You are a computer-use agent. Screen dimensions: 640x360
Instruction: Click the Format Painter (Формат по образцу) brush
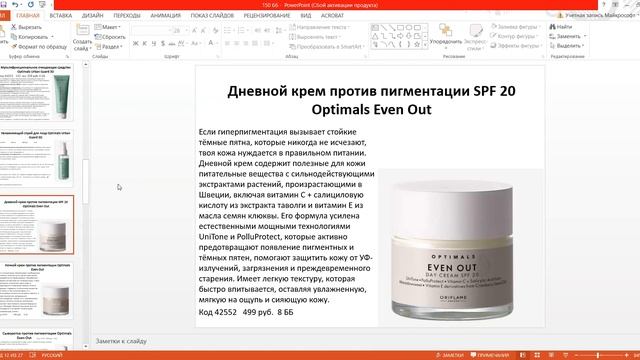click(x=14, y=47)
